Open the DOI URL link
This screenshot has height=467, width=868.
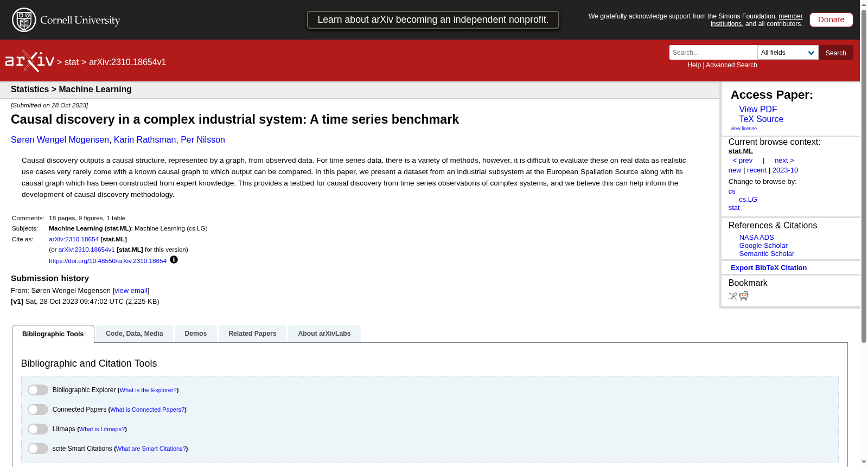(107, 261)
